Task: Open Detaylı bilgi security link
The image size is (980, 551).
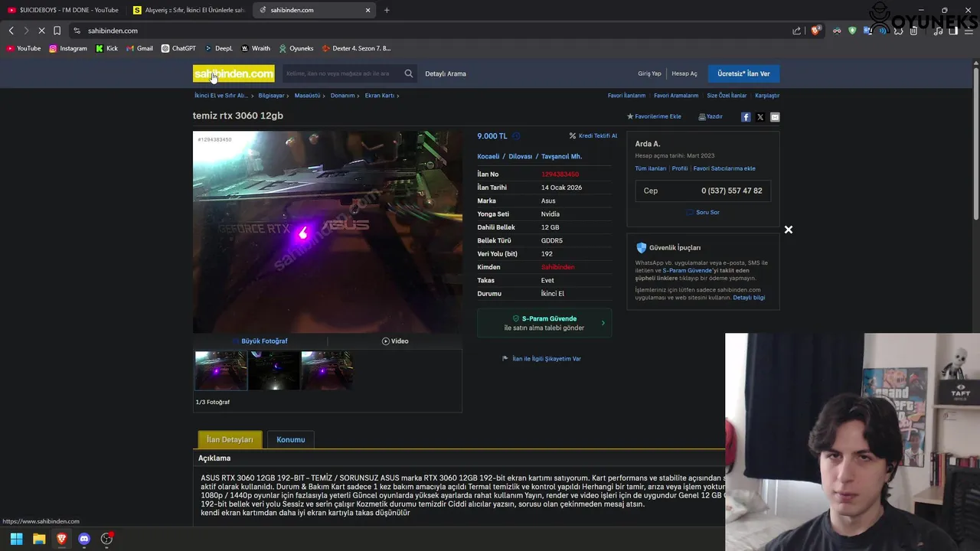Action: click(749, 298)
